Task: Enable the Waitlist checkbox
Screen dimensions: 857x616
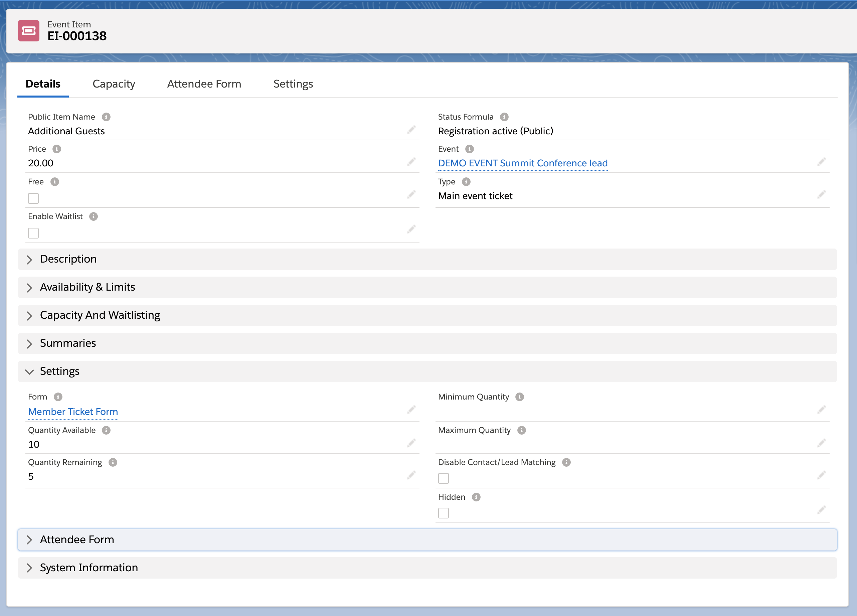Action: point(33,233)
